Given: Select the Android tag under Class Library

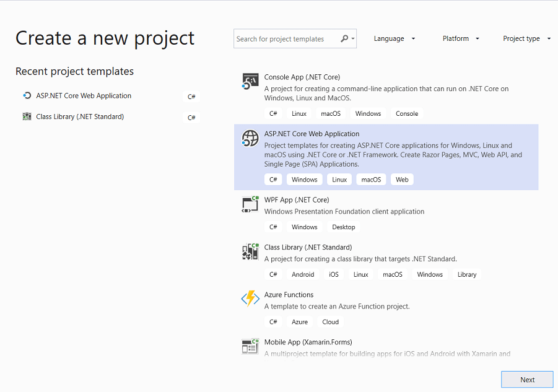Looking at the screenshot, I should click(303, 274).
